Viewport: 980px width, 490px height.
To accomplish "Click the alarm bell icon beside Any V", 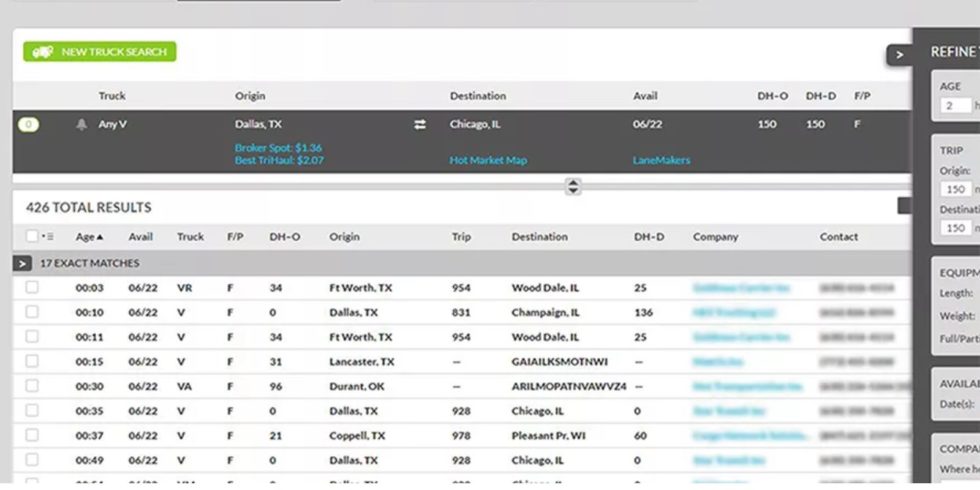I will (x=81, y=124).
